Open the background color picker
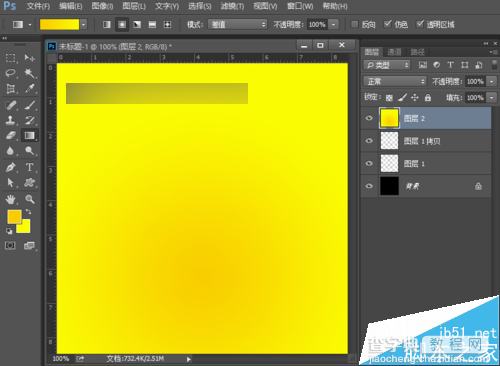This screenshot has width=500, height=366. 25,227
